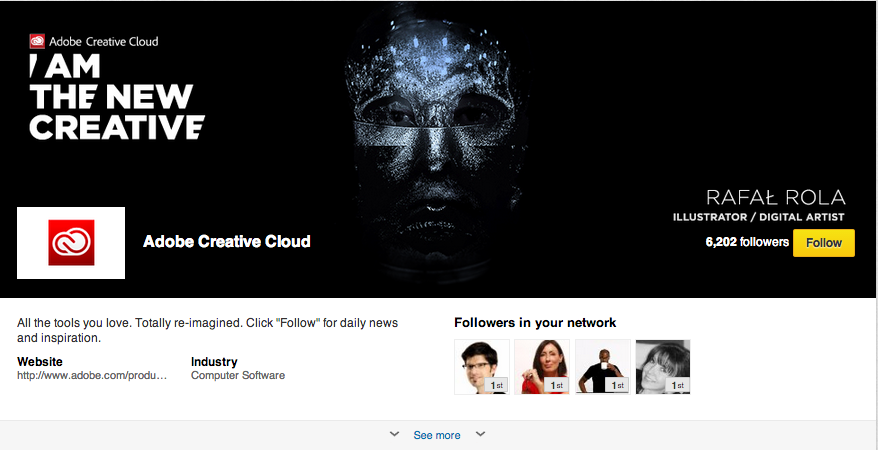Open follower photo of man drinking from cup
878x450 pixels.
pyautogui.click(x=603, y=367)
